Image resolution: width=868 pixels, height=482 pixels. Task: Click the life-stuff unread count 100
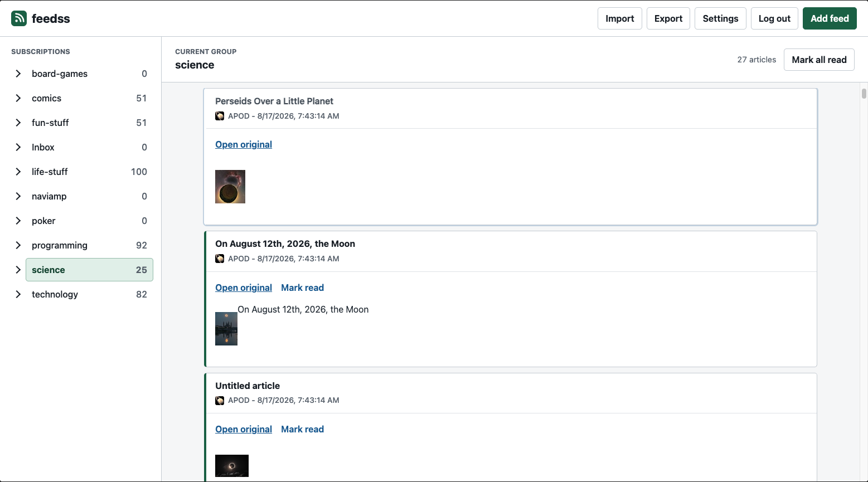pyautogui.click(x=139, y=172)
